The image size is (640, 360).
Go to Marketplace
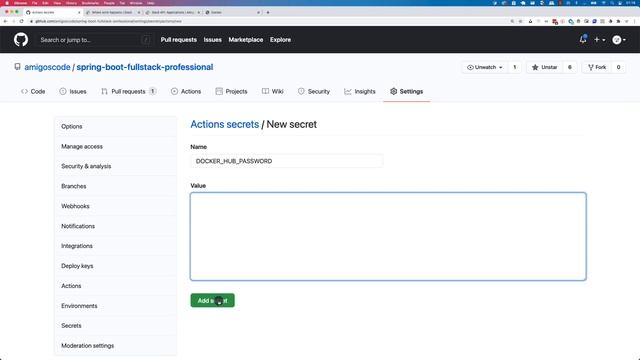[246, 40]
